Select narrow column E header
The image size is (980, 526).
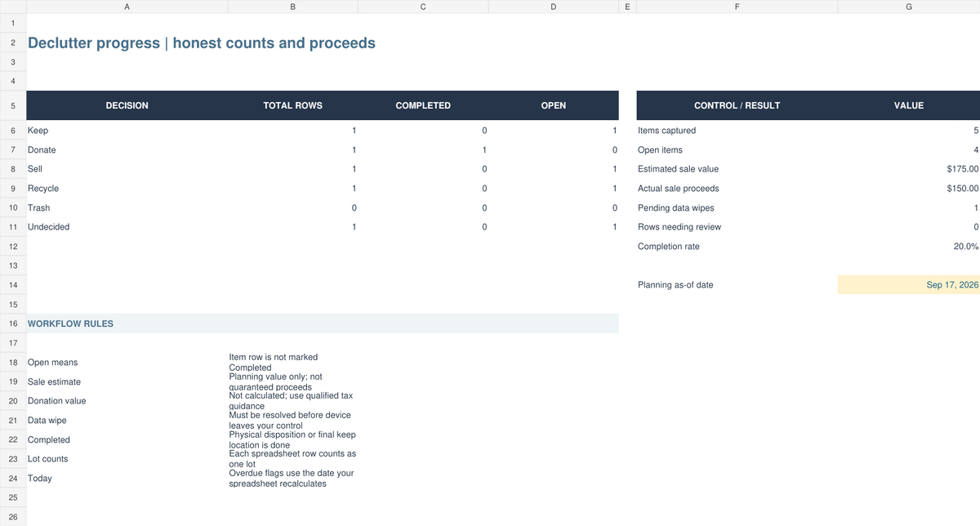(627, 7)
